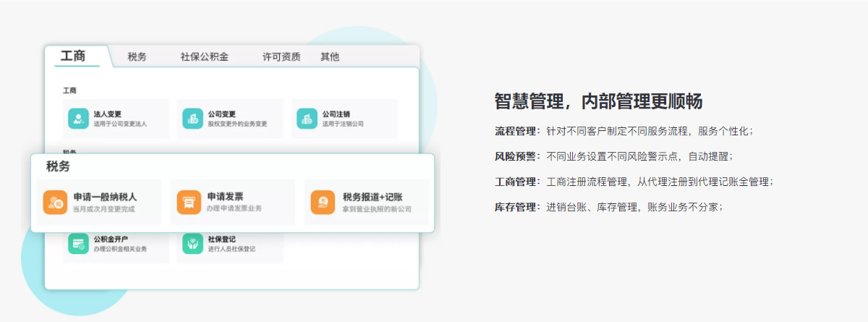Screen dimensions: 868x322
Task: Click the 风险预警 bold label
Action: click(516, 156)
